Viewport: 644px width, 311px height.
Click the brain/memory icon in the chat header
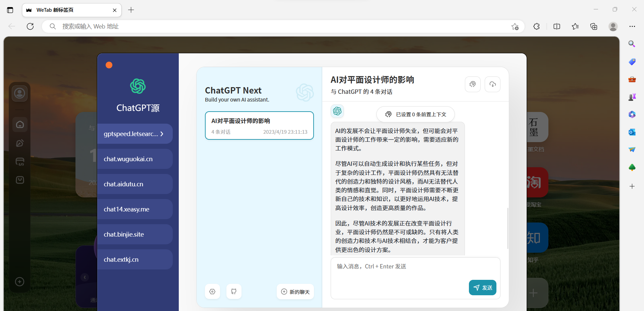pos(473,84)
